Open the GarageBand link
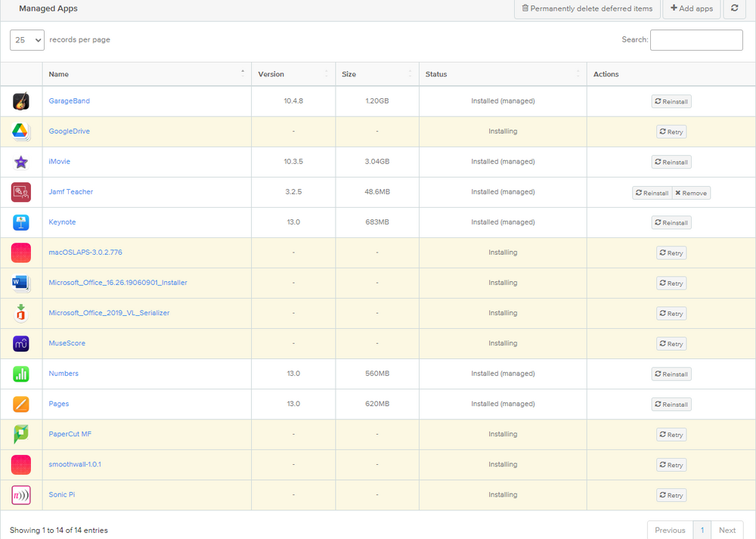Screen dimensions: 756x539 [69, 101]
